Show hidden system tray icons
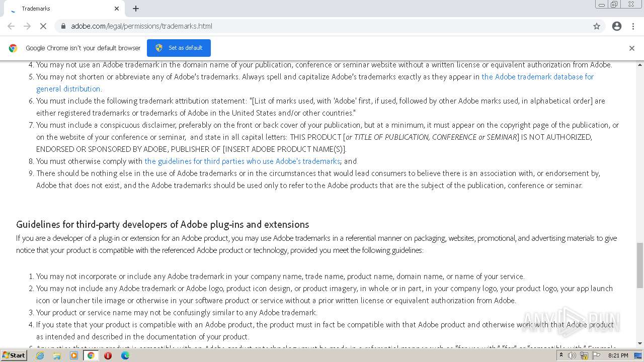644x362 pixels. 561,355
